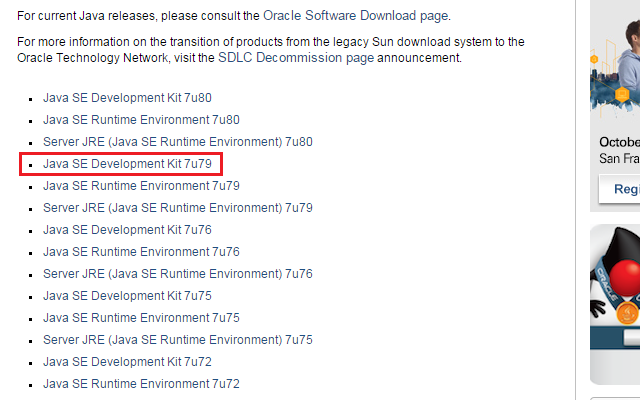Click the Register button in sidebar ad
The height and width of the screenshot is (400, 640).
click(620, 189)
